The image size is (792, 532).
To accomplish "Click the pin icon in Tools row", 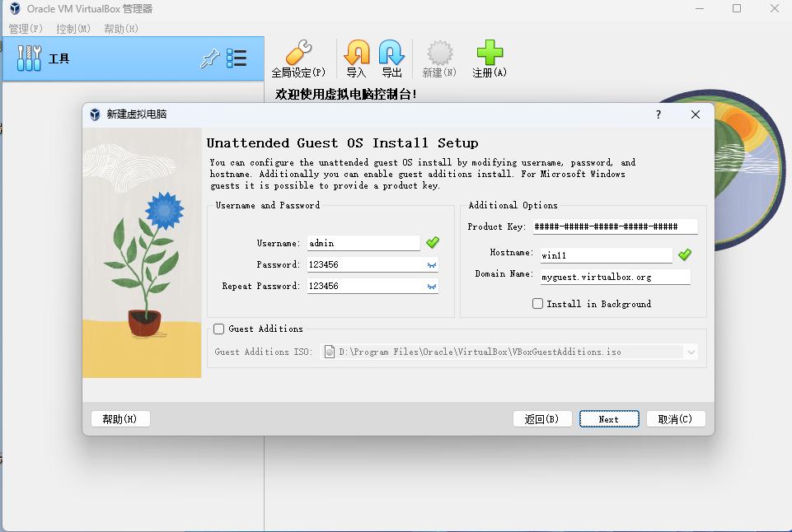I will pos(210,58).
